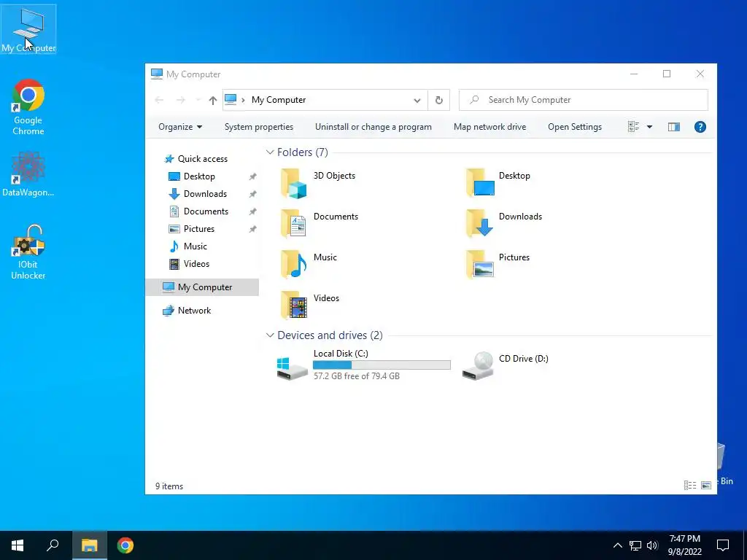The height and width of the screenshot is (560, 747).
Task: Click the My Computer title bar icon
Action: point(157,74)
